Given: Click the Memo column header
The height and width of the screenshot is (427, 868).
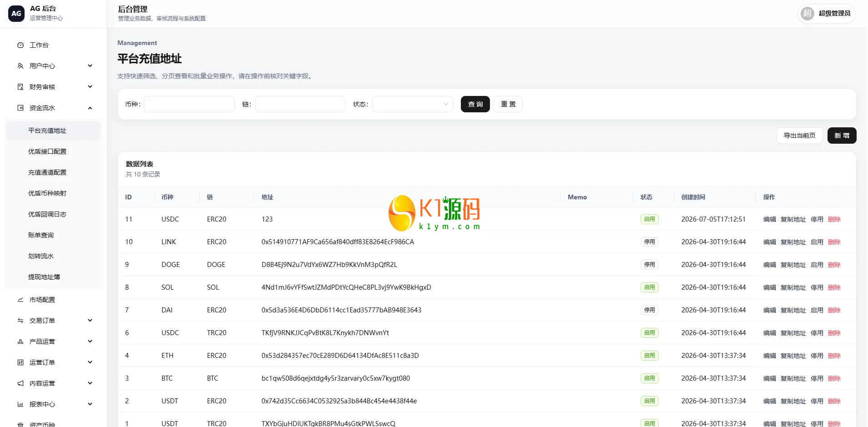Looking at the screenshot, I should pyautogui.click(x=577, y=197).
